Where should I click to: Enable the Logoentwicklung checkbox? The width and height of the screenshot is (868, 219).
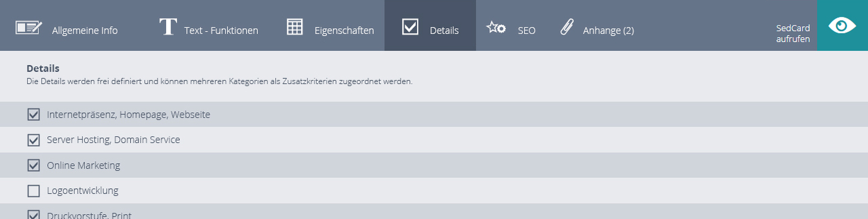click(x=33, y=191)
